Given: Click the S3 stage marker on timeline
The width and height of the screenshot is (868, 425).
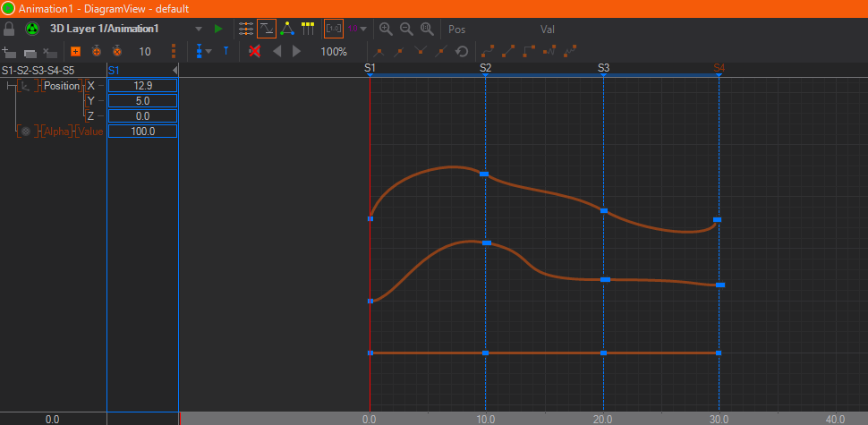Looking at the screenshot, I should tap(603, 68).
